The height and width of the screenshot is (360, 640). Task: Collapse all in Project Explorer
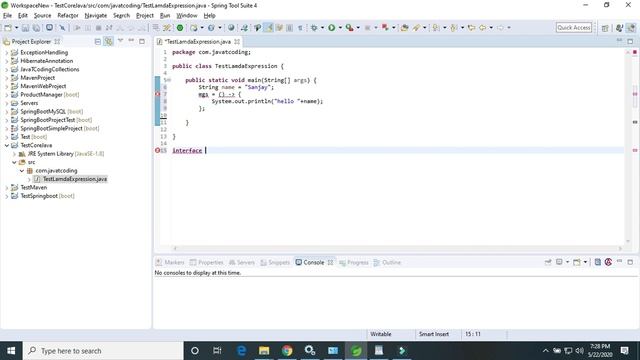click(98, 41)
